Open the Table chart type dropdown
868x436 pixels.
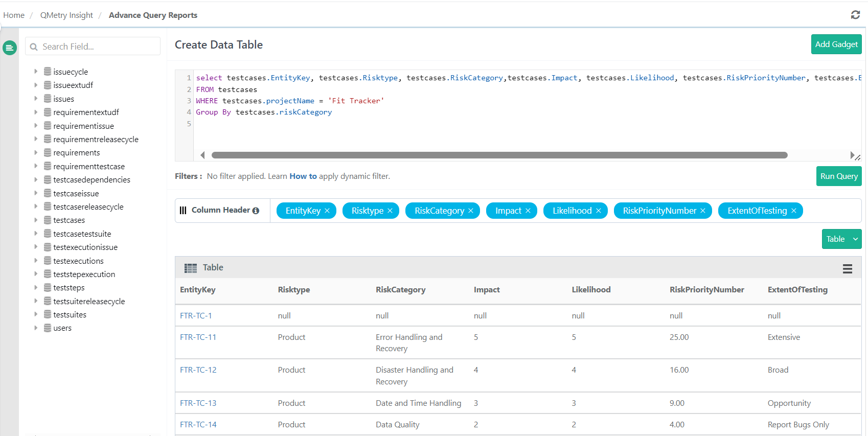pos(841,239)
